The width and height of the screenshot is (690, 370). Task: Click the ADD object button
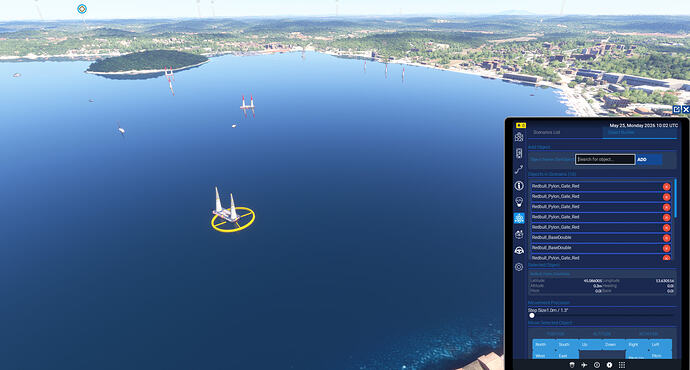tap(649, 159)
